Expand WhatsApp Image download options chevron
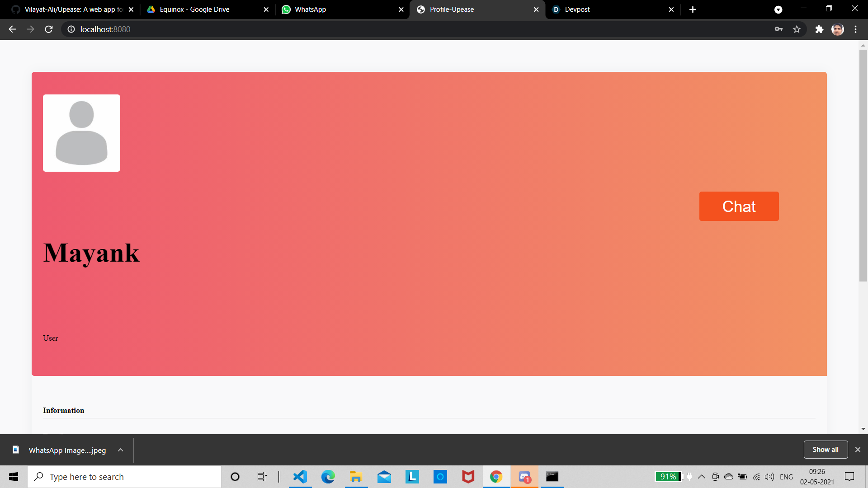 [x=120, y=450]
